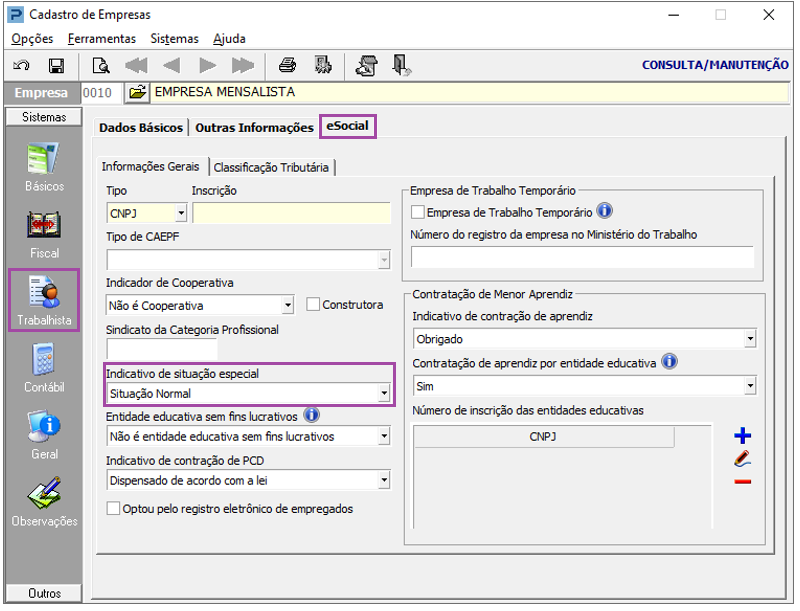Open Classificação Tributária sub-tab
Screen dimensions: 800x611
click(x=271, y=168)
